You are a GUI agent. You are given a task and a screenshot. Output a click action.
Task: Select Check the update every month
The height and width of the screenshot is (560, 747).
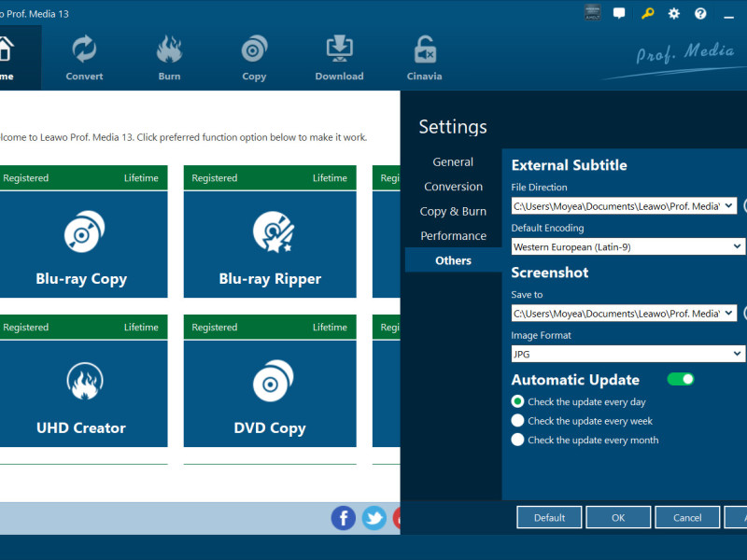517,440
